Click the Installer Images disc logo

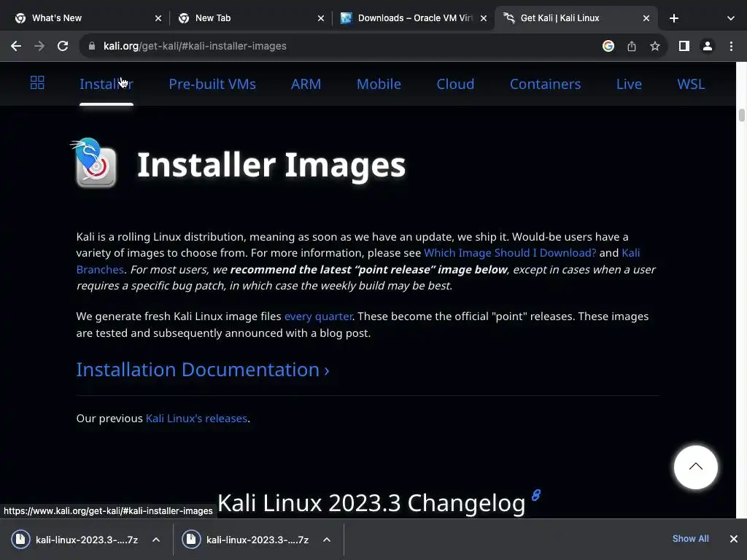(x=94, y=163)
